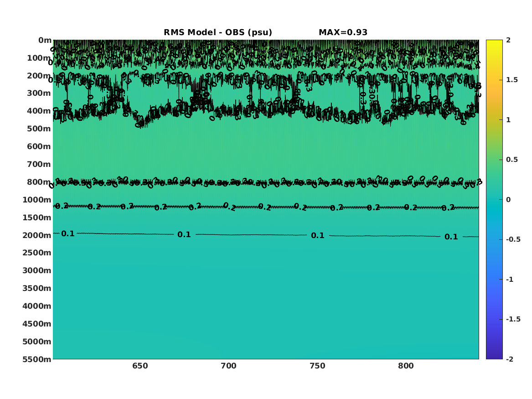Viewport: 532px width, 399px height.
Task: Click the '500m' depth axis label
Action: point(39,129)
